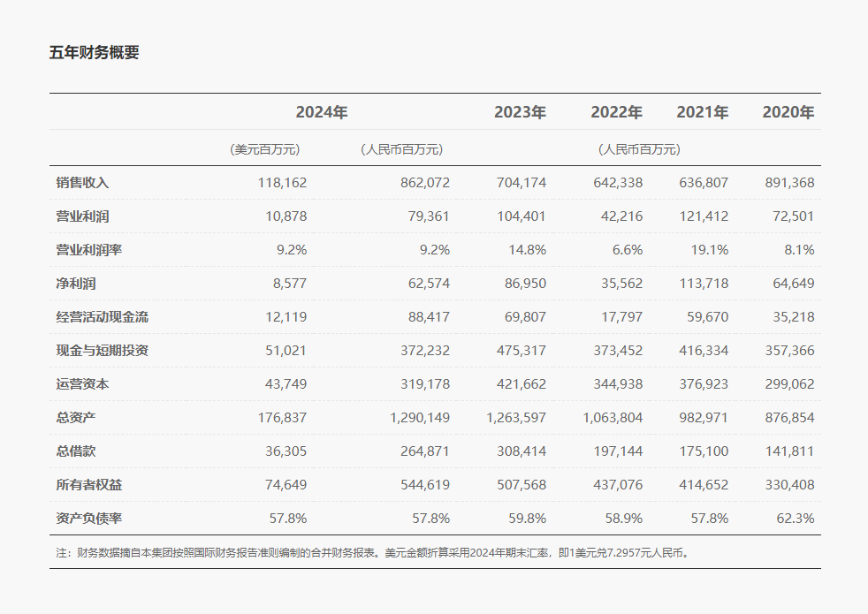This screenshot has width=868, height=614.
Task: Select 2020 sales revenue 891,368
Action: [x=790, y=183]
